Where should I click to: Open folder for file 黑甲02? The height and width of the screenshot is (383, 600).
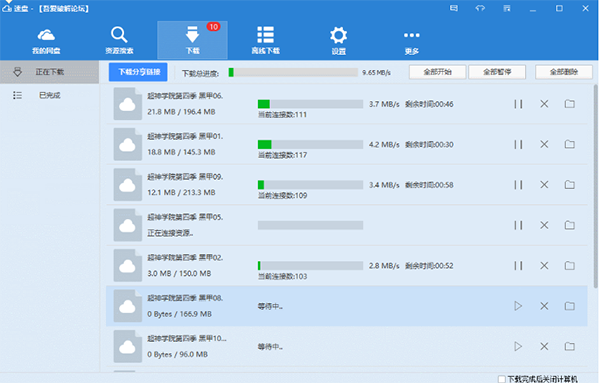click(x=570, y=266)
